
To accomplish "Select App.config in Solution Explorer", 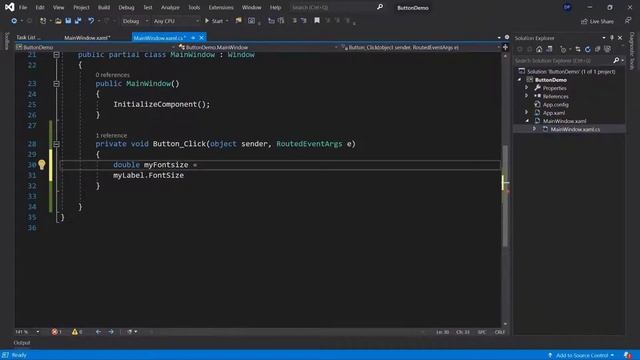I will point(555,104).
